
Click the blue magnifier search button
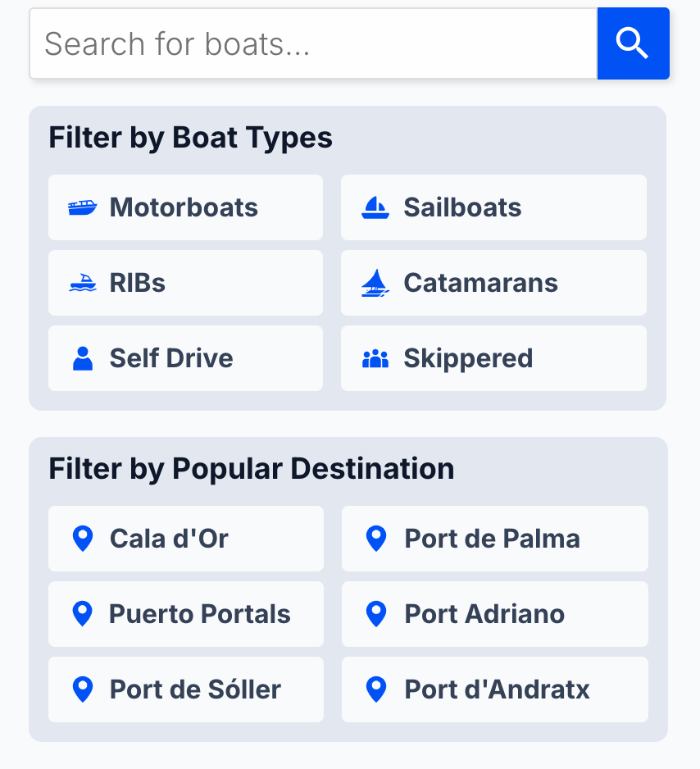633,43
